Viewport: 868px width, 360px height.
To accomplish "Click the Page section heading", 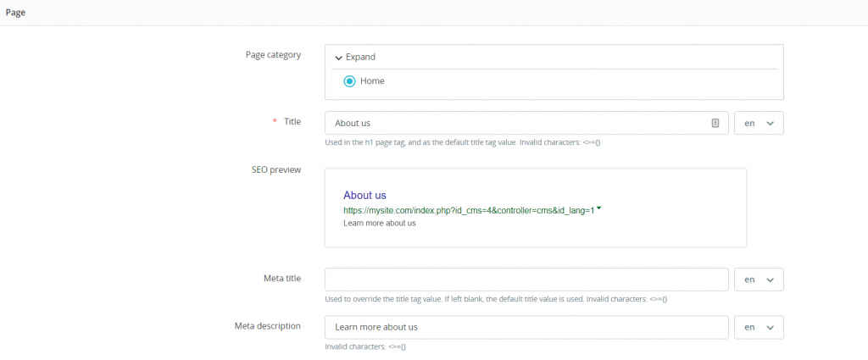I will point(15,12).
